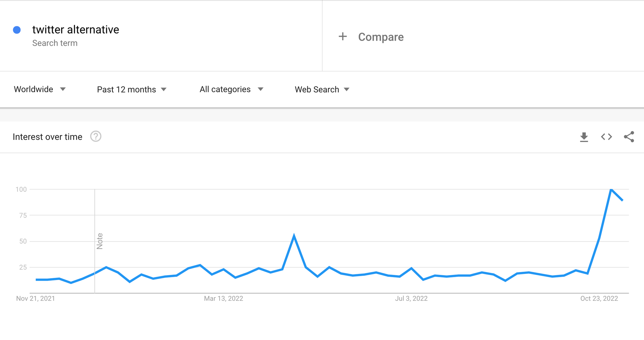Image resolution: width=644 pixels, height=340 pixels.
Task: Click the Compare button
Action: tap(381, 37)
